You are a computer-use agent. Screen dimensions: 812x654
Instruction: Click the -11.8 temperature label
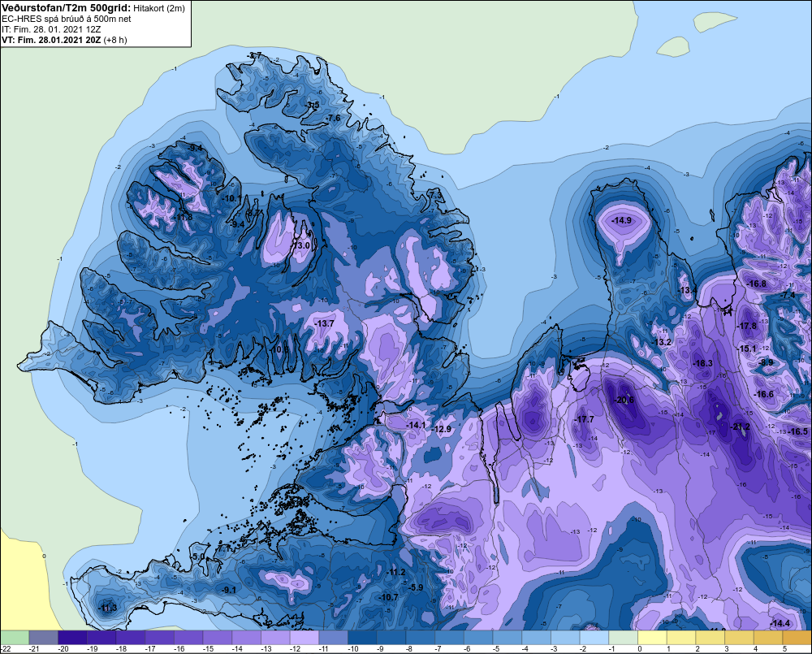click(x=182, y=217)
